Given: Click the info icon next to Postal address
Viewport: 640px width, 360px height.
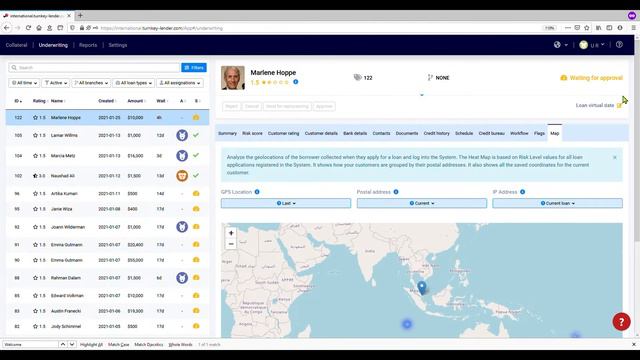Looking at the screenshot, I should (x=396, y=192).
